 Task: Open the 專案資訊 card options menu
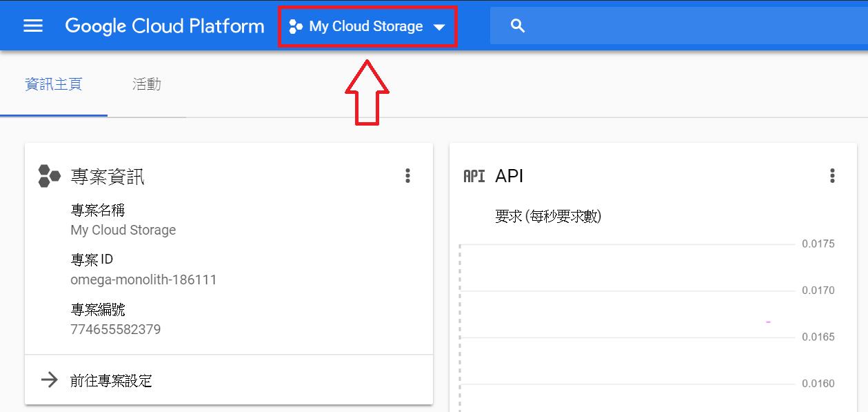pyautogui.click(x=407, y=176)
